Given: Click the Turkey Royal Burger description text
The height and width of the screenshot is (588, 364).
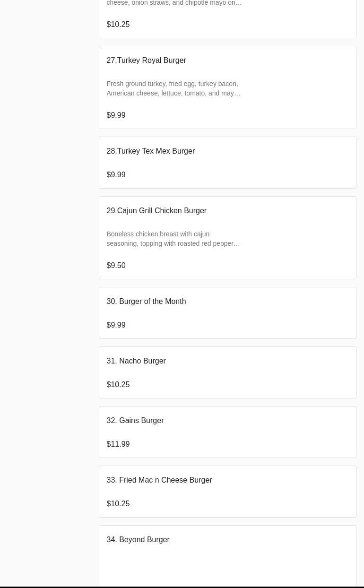Looking at the screenshot, I should point(173,88).
